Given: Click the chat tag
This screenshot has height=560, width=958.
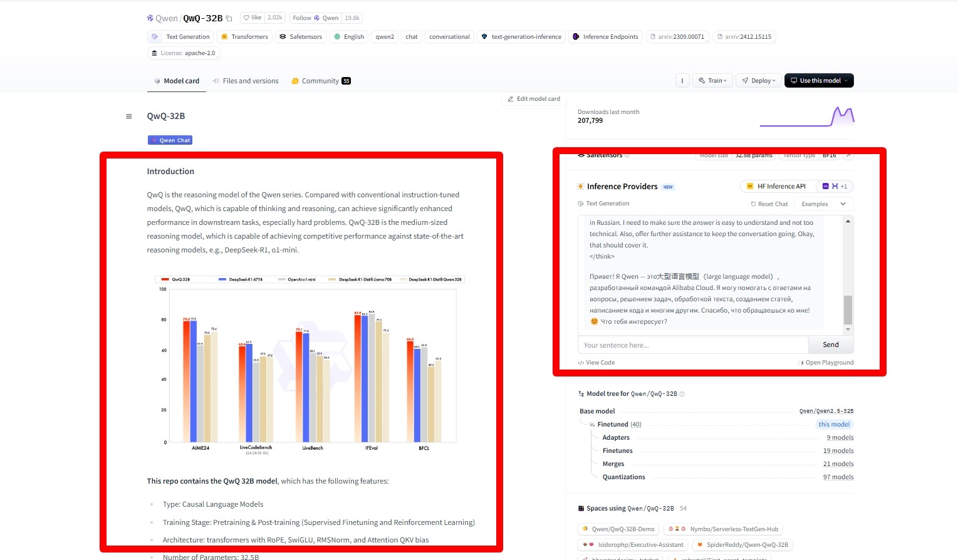Looking at the screenshot, I should 412,36.
